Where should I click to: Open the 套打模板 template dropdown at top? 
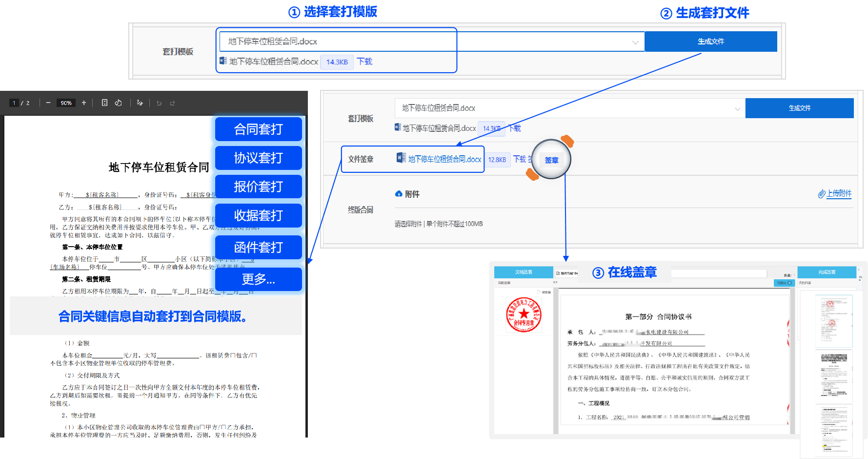pos(636,42)
